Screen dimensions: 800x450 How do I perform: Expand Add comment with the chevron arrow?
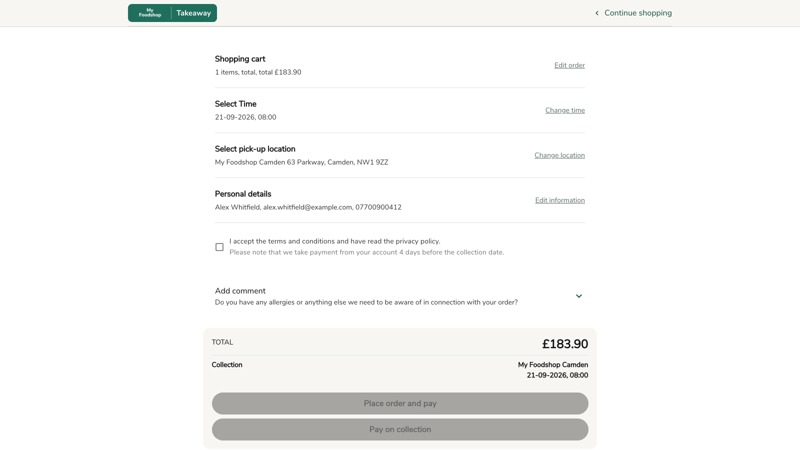point(579,296)
